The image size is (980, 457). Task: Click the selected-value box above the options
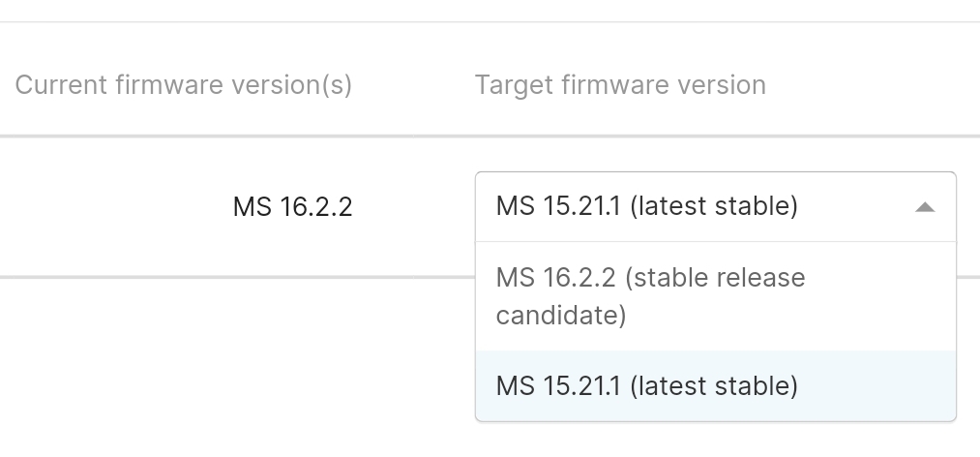coord(697,206)
